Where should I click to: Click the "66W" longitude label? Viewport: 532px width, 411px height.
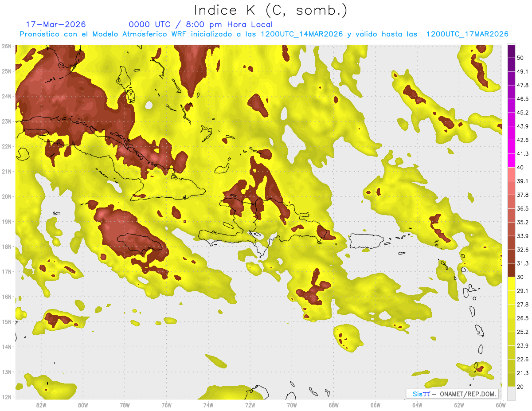click(376, 405)
